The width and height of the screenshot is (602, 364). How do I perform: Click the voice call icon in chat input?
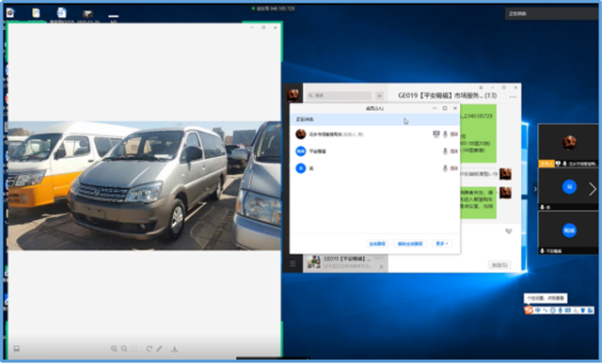pyautogui.click(x=509, y=231)
